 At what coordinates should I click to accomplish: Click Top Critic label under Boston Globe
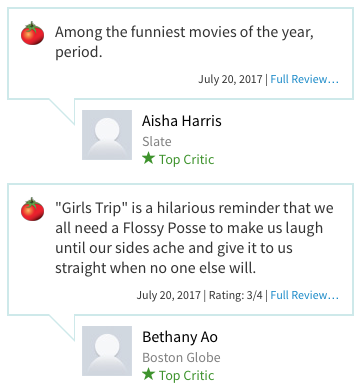pos(186,376)
